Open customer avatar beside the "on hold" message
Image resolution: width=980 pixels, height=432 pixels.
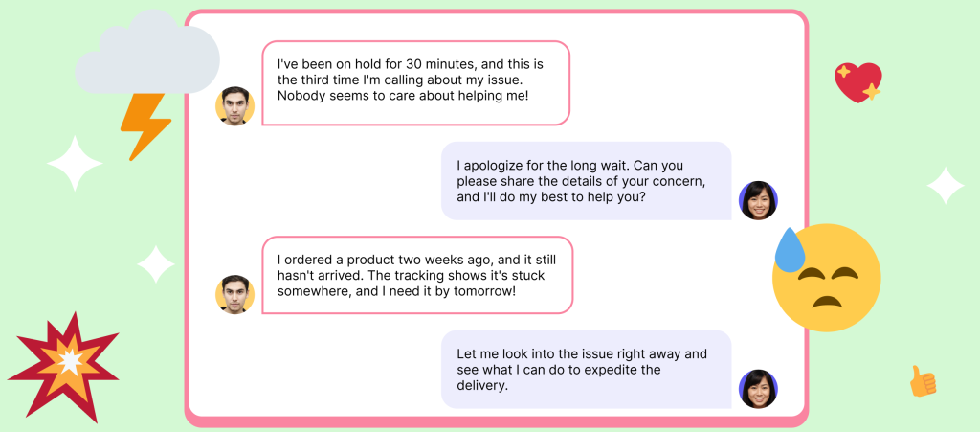(234, 106)
